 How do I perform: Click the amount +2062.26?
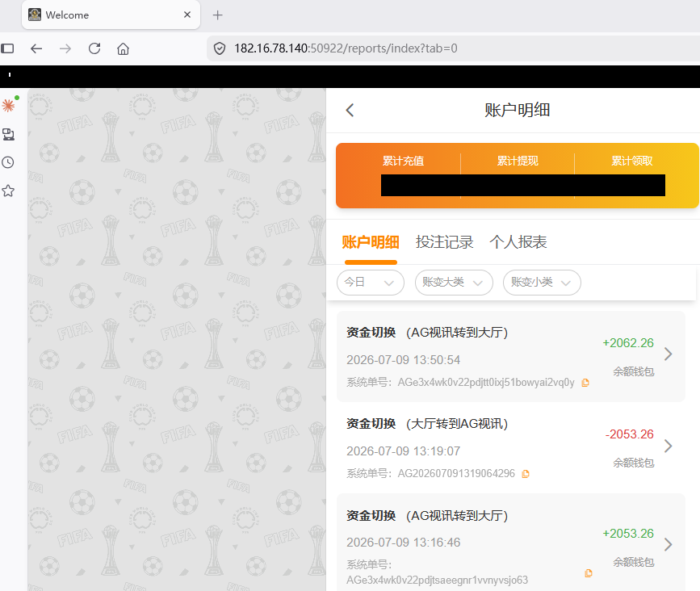(628, 343)
